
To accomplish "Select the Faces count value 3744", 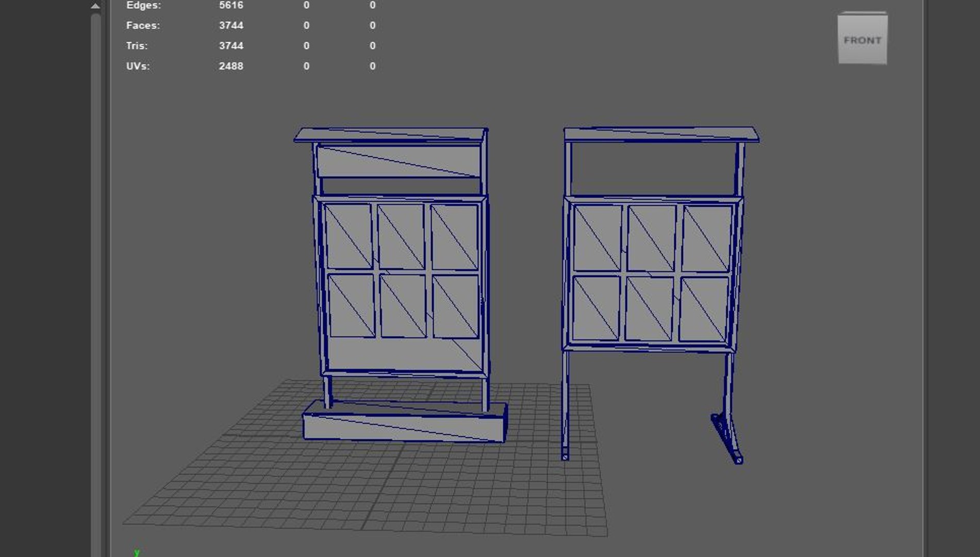I will [231, 25].
